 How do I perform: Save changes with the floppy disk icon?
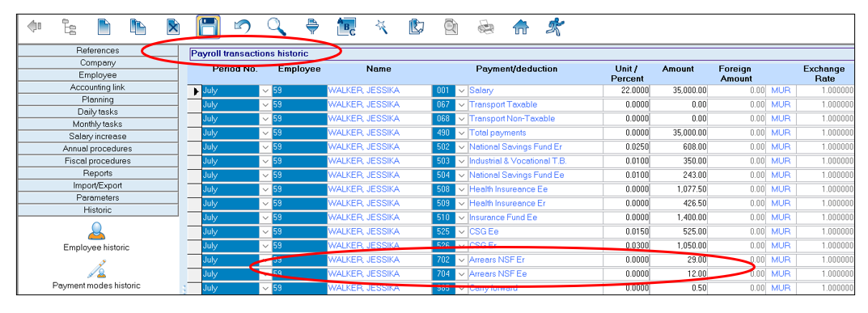[208, 27]
